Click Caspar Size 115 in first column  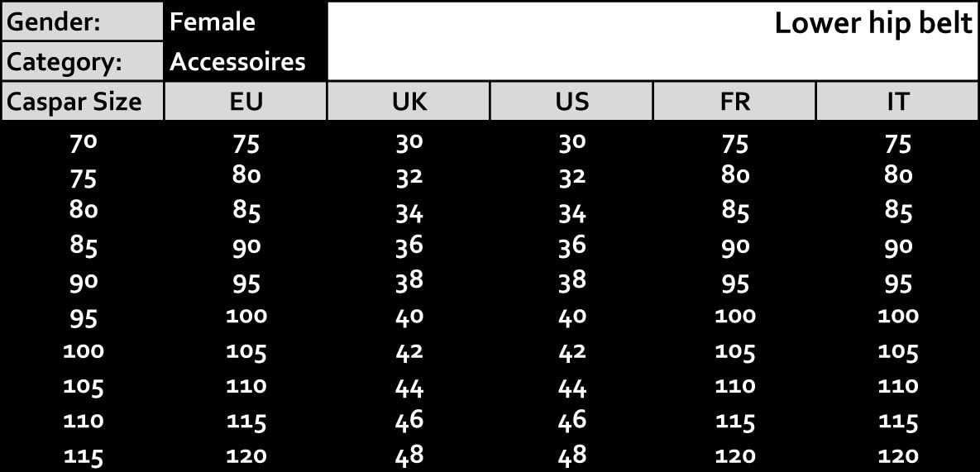[x=84, y=455]
